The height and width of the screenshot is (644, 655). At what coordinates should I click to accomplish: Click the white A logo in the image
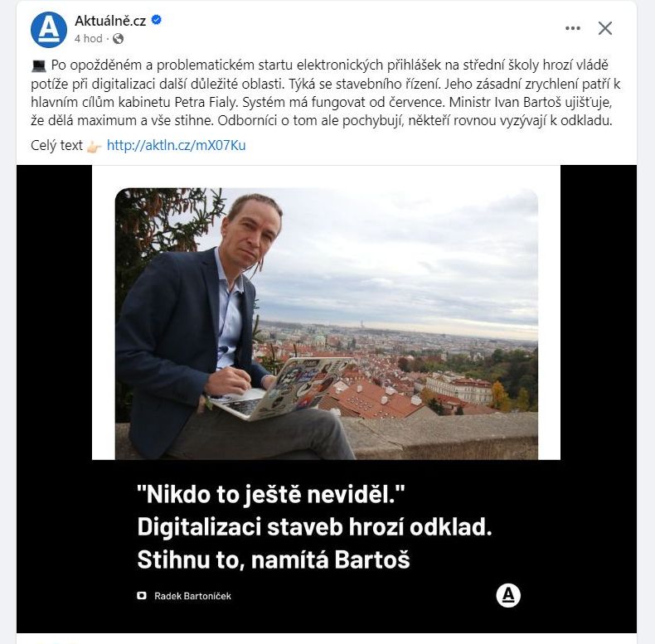(508, 595)
